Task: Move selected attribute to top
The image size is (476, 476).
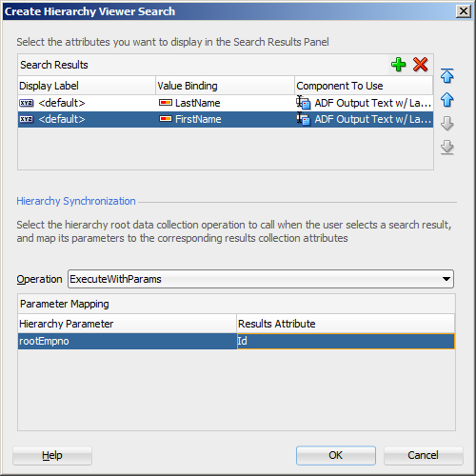Action: 447,76
